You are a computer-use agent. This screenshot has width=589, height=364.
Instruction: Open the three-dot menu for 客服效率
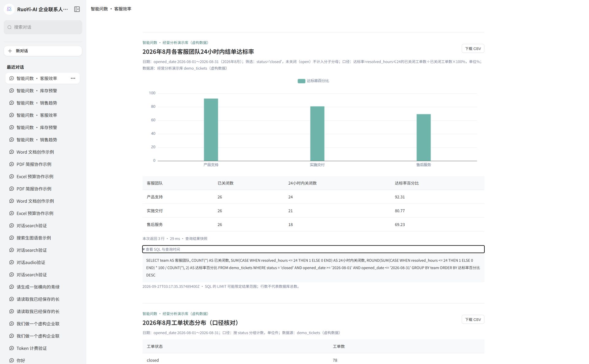click(73, 79)
